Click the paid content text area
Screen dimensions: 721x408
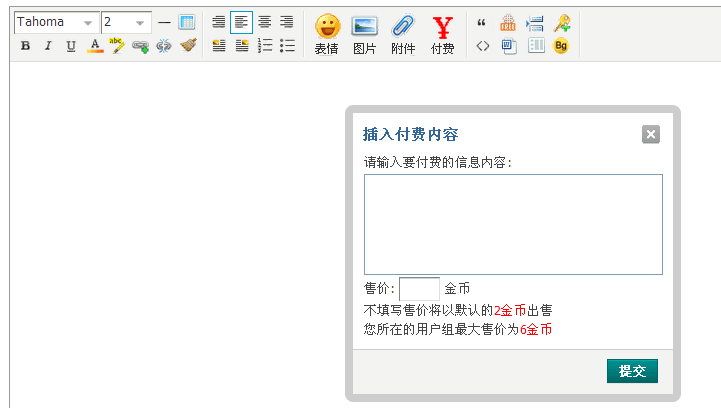point(513,224)
